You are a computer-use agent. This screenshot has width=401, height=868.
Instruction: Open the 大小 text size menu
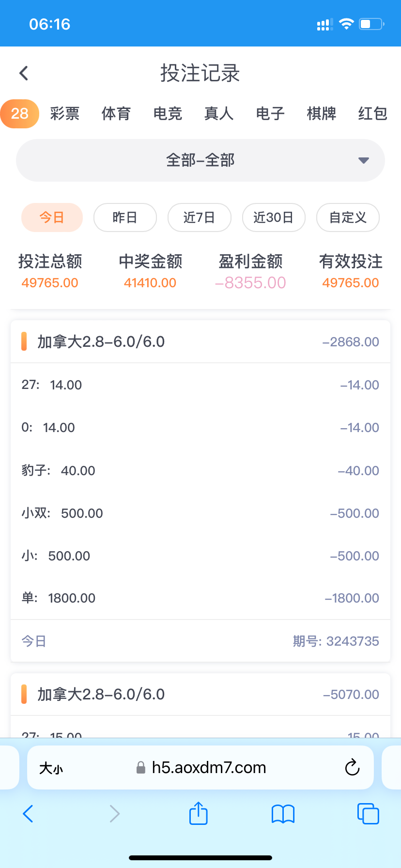tap(51, 768)
